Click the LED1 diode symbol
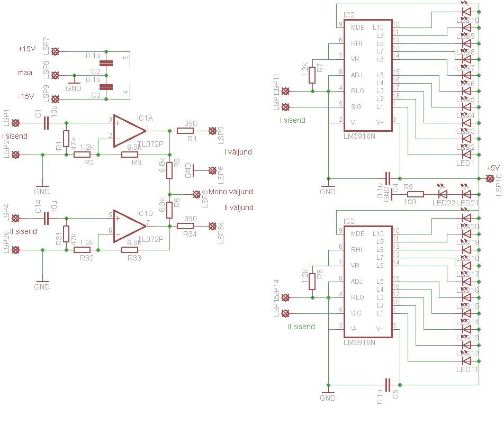The height and width of the screenshot is (434, 504). (466, 155)
